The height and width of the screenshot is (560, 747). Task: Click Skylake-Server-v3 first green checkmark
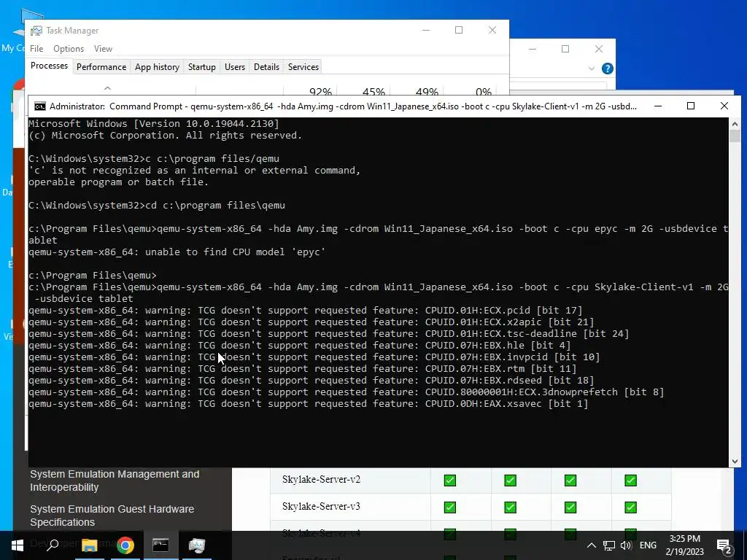pos(449,507)
